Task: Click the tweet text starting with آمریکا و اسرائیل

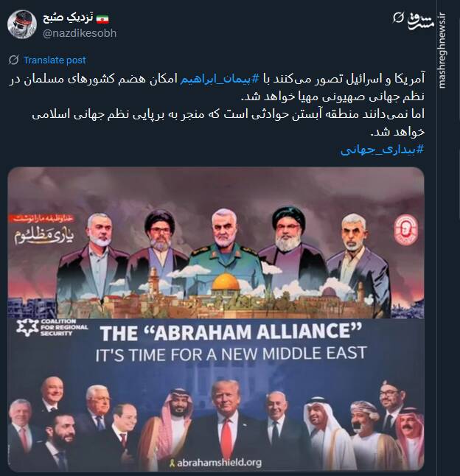Action: coord(216,105)
